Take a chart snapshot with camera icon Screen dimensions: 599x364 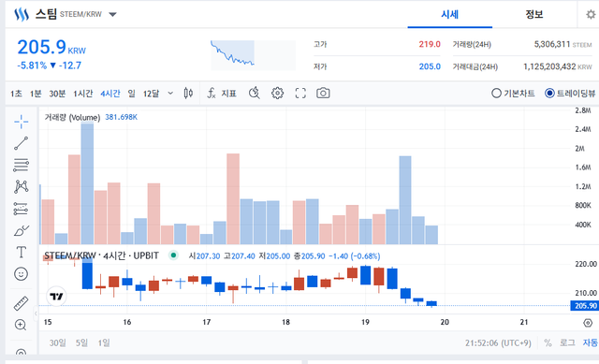pyautogui.click(x=323, y=94)
